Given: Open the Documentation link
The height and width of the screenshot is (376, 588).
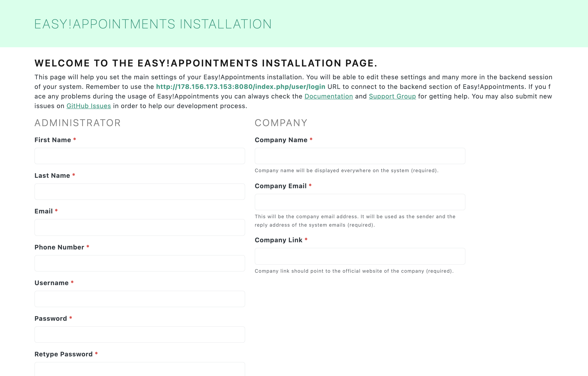Looking at the screenshot, I should click(329, 97).
